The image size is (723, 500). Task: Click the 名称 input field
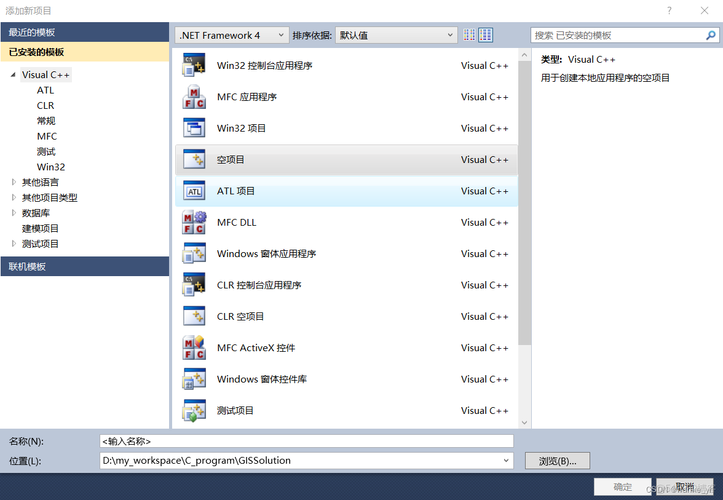pyautogui.click(x=306, y=441)
